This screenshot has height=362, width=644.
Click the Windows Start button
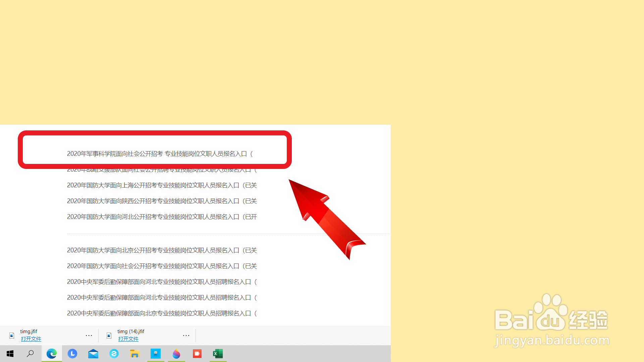[10, 354]
